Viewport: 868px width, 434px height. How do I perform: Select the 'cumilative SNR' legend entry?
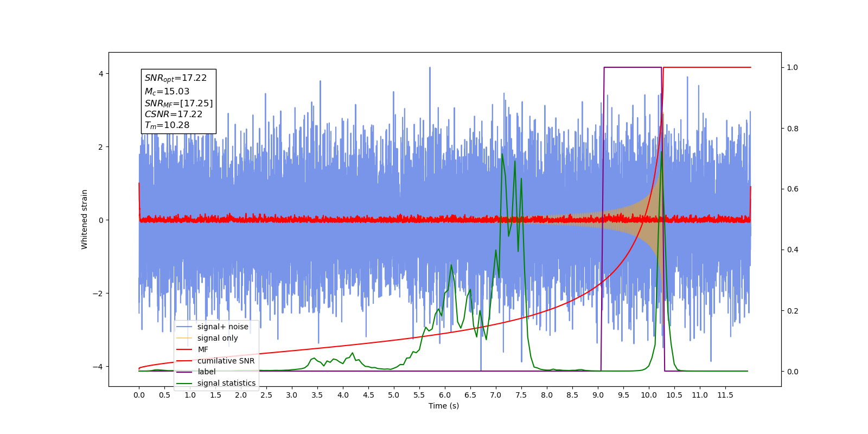click(226, 361)
